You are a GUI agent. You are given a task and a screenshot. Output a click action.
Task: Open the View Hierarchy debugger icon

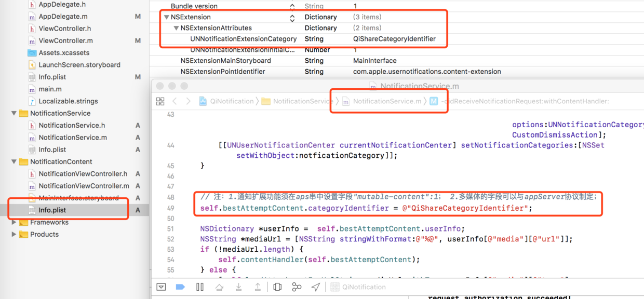click(x=277, y=287)
